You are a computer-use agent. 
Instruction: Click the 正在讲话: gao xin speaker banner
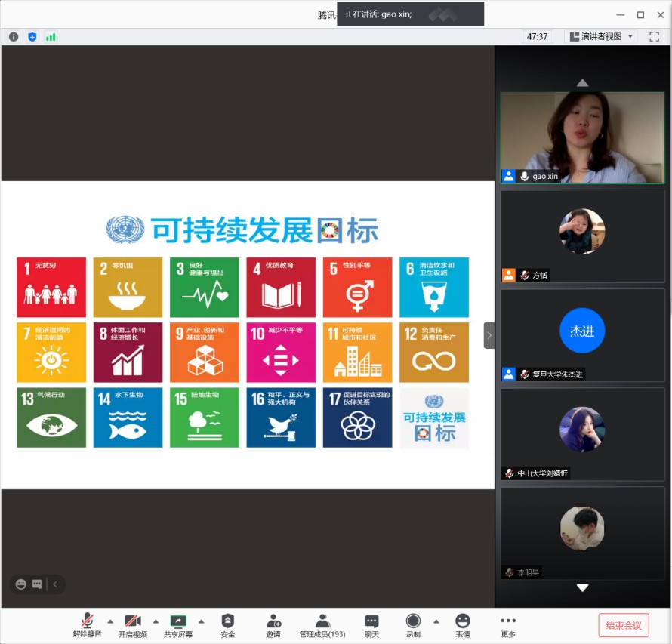click(410, 14)
